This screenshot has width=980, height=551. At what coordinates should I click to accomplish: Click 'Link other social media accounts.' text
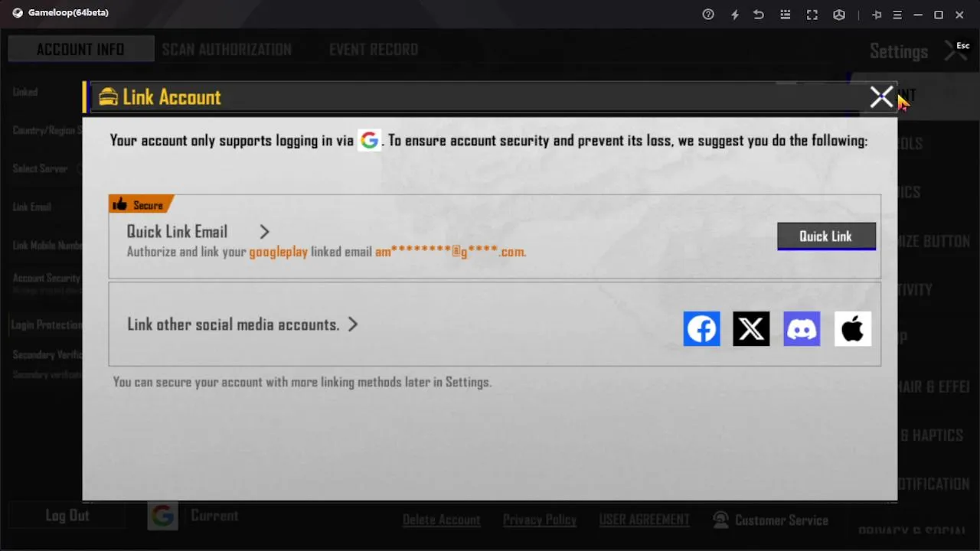point(233,324)
